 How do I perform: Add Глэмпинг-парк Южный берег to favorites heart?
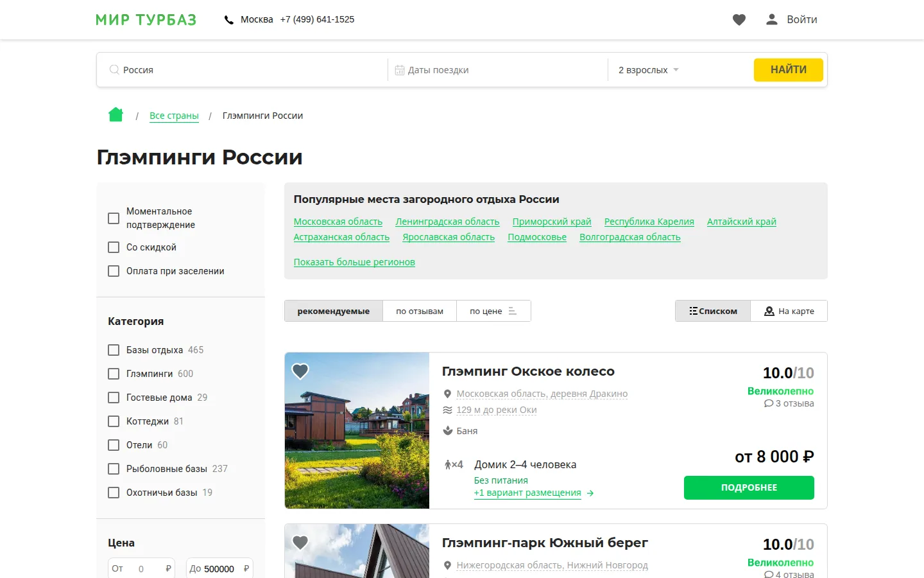pos(300,542)
